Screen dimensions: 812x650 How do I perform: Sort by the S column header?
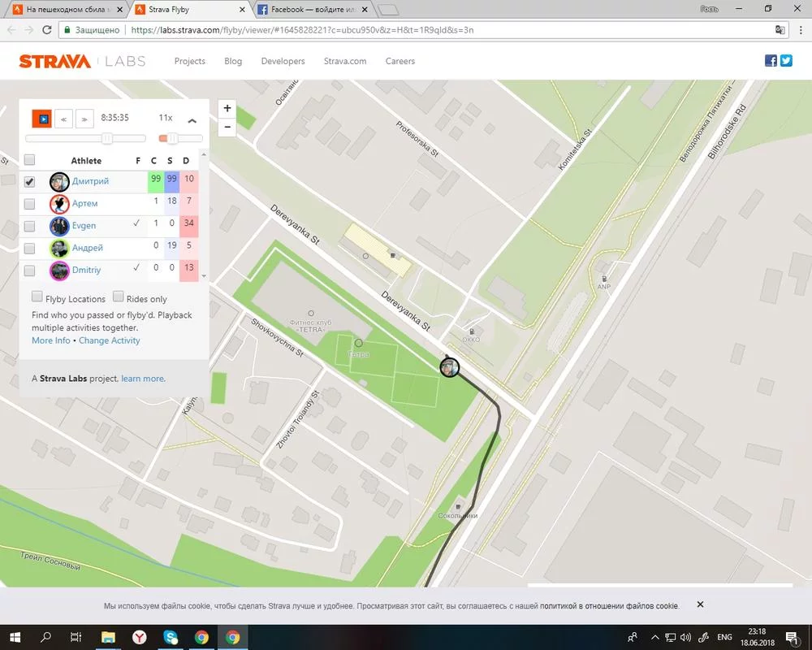[x=170, y=161]
